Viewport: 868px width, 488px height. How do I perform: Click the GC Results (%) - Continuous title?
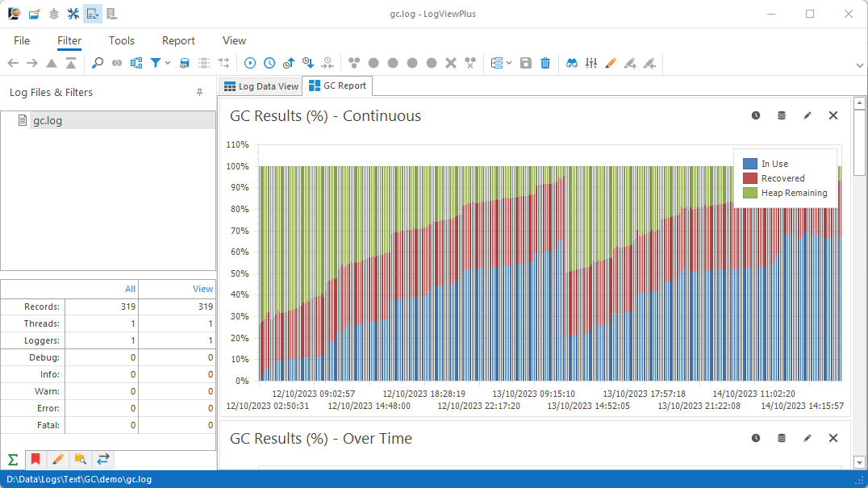point(326,115)
